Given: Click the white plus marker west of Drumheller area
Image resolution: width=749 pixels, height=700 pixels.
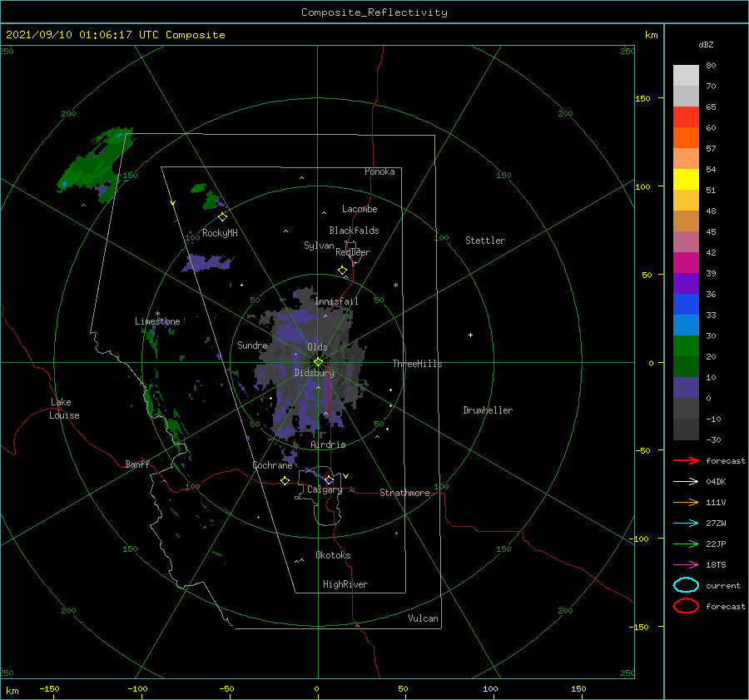Looking at the screenshot, I should point(470,335).
